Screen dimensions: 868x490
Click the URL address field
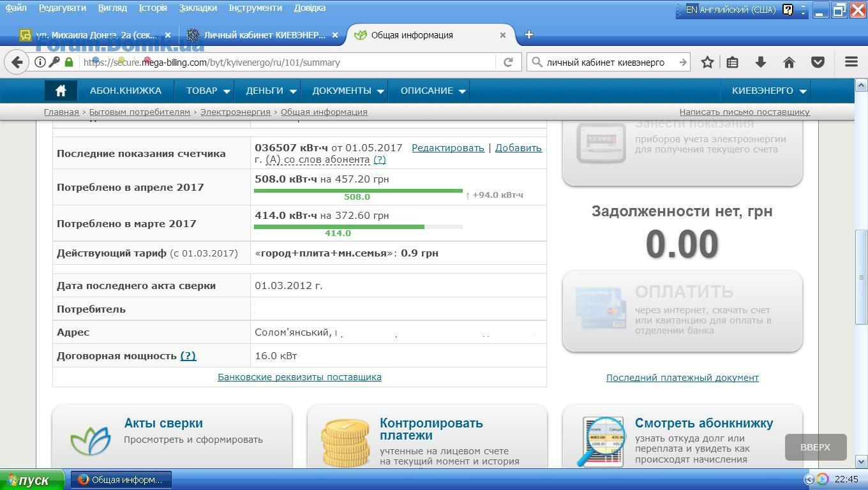(x=287, y=62)
